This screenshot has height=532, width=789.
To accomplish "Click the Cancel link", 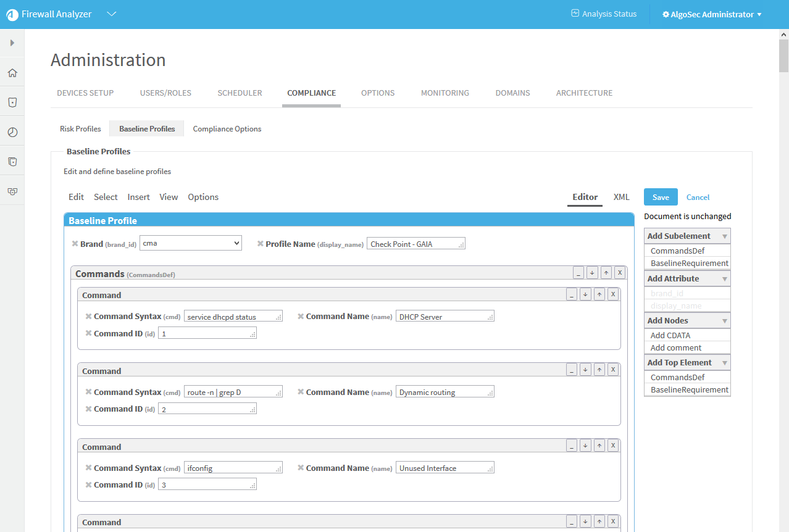I will (698, 197).
